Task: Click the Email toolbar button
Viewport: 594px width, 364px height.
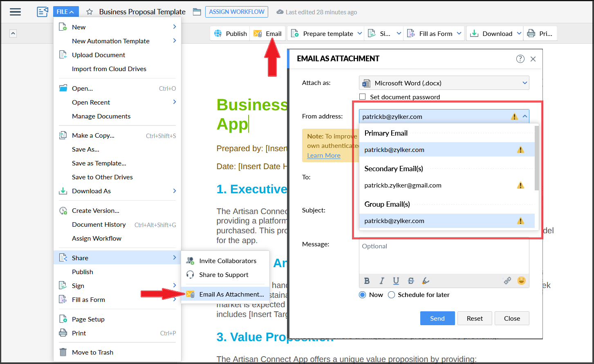Action: click(268, 33)
